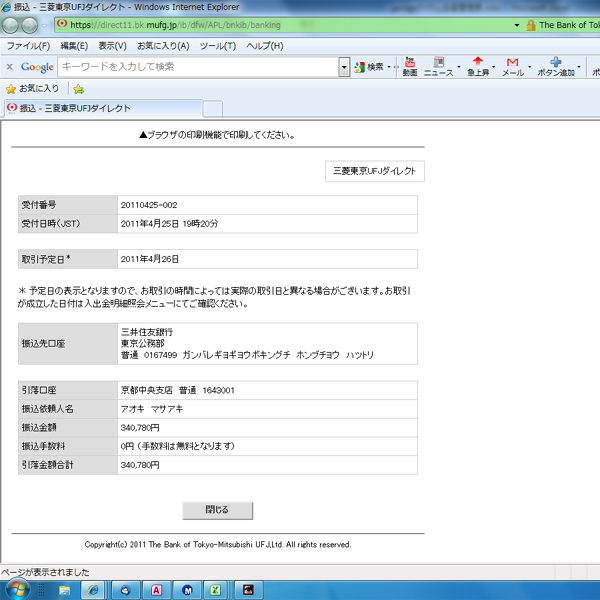Click the 東京公務部 branch text

coord(143,343)
